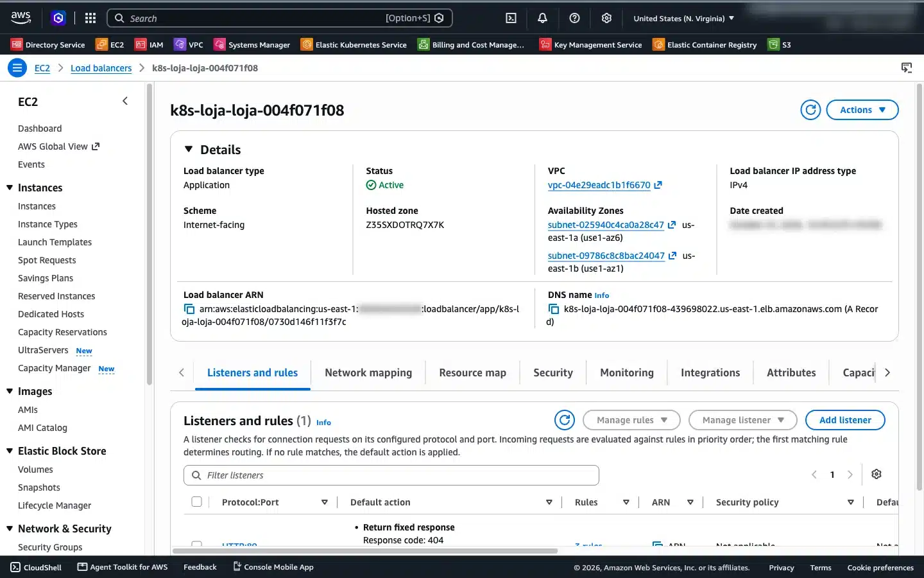Image resolution: width=924 pixels, height=578 pixels.
Task: Select the Listeners and rules tab
Action: click(252, 372)
